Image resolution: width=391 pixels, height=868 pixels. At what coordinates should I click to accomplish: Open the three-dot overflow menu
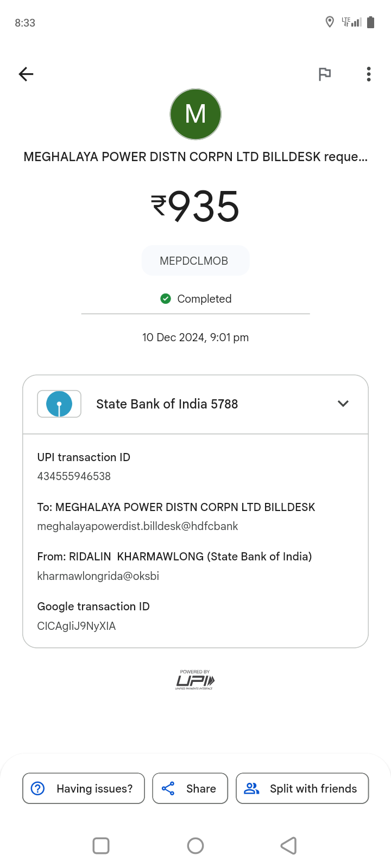(x=369, y=74)
